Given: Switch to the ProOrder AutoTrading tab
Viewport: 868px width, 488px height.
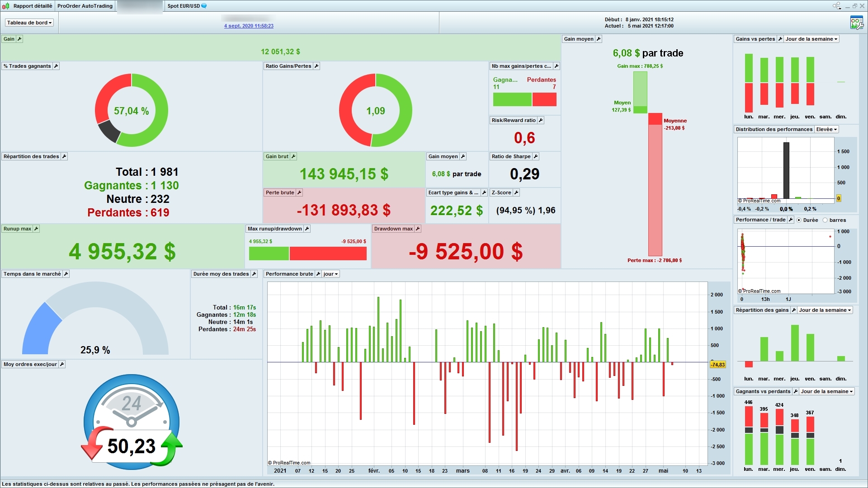Looking at the screenshot, I should pos(85,6).
